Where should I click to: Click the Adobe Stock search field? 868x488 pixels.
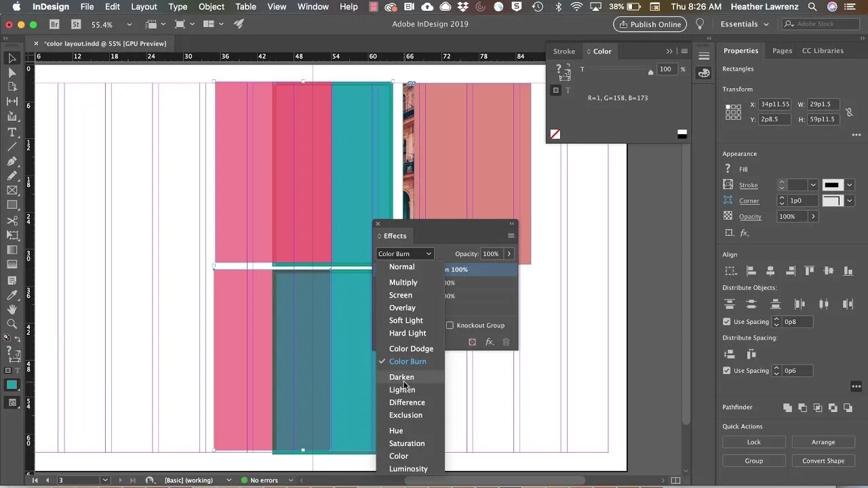[821, 24]
